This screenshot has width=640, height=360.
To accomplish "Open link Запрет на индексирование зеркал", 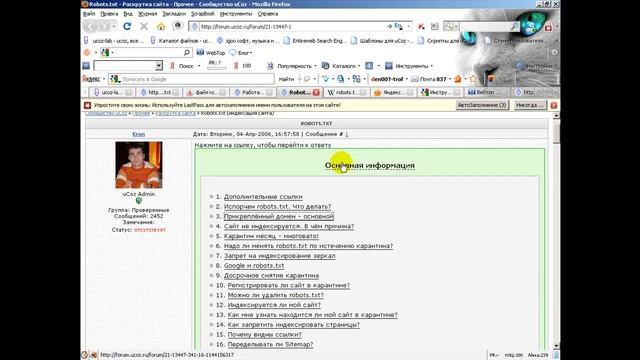I will coord(280,256).
